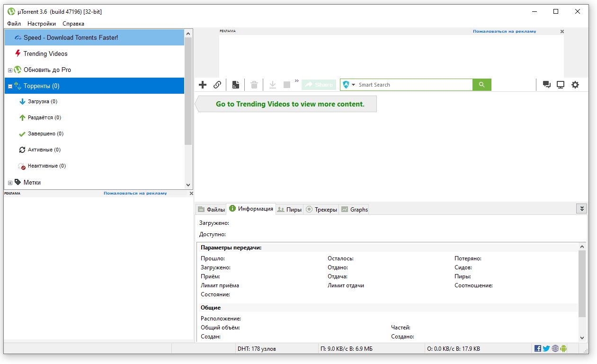Switch to the Информация tab
The width and height of the screenshot is (597, 364).
point(251,209)
